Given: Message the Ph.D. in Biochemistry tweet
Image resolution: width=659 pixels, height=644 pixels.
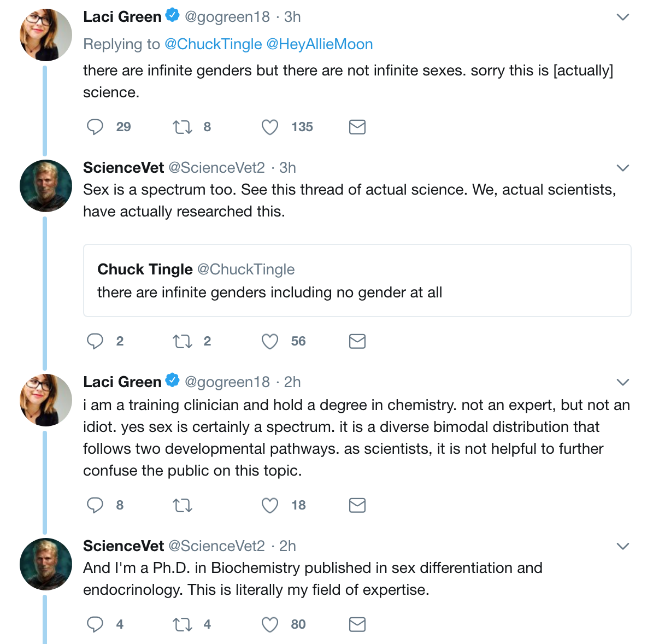Looking at the screenshot, I should [357, 624].
